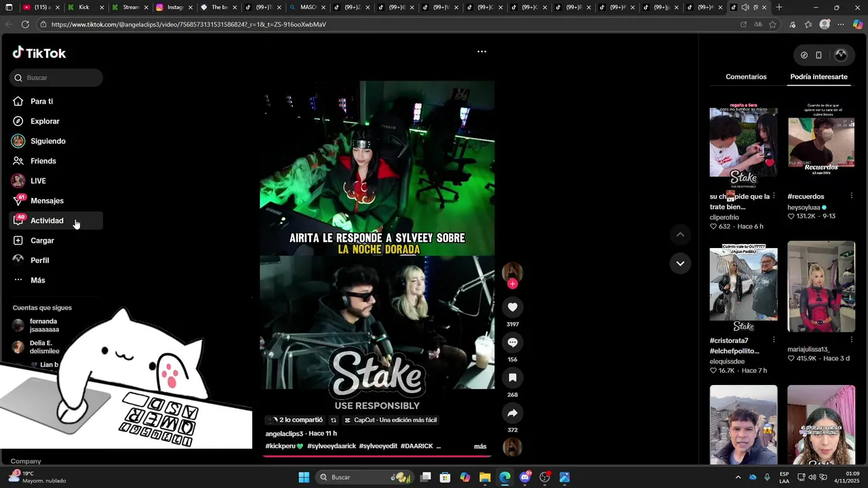Open the heysoyluaa author name
Screen dimensions: 868x488
pos(804,207)
